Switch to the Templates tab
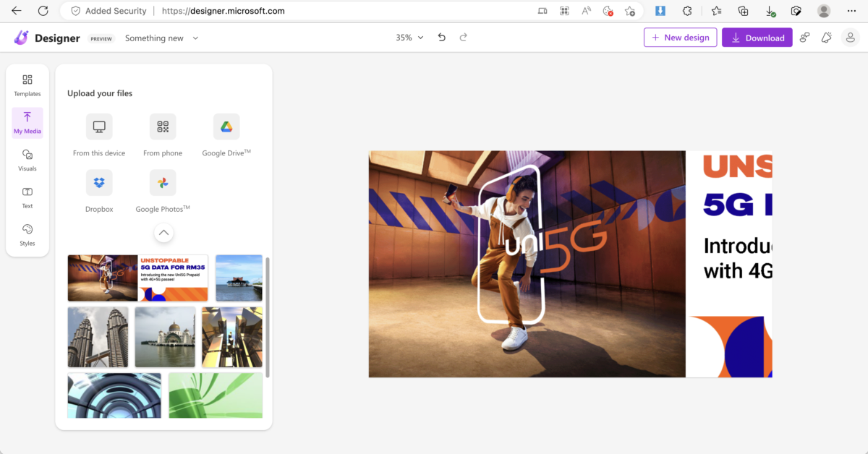868x454 pixels. [x=27, y=85]
